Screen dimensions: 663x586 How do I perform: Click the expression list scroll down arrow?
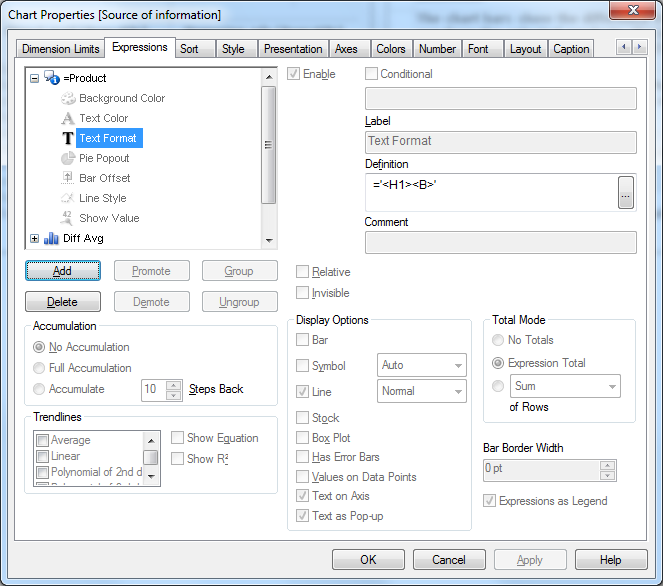[x=269, y=240]
